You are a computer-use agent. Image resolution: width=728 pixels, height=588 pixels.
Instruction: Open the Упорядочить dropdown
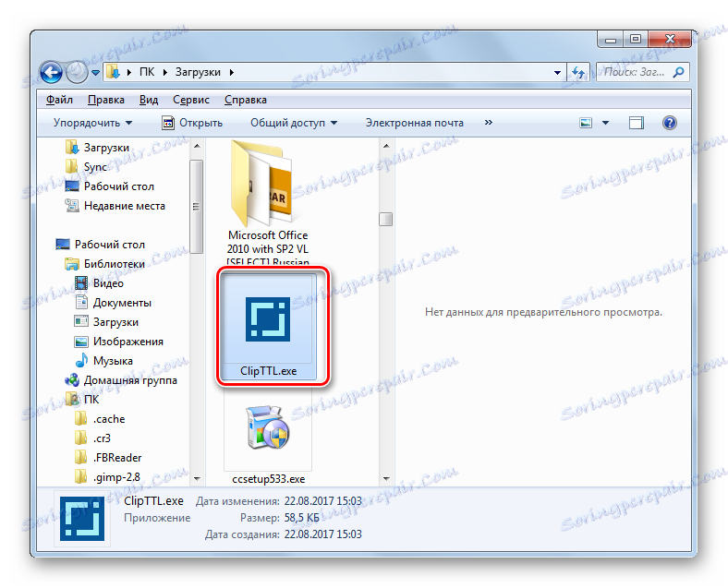tap(92, 123)
